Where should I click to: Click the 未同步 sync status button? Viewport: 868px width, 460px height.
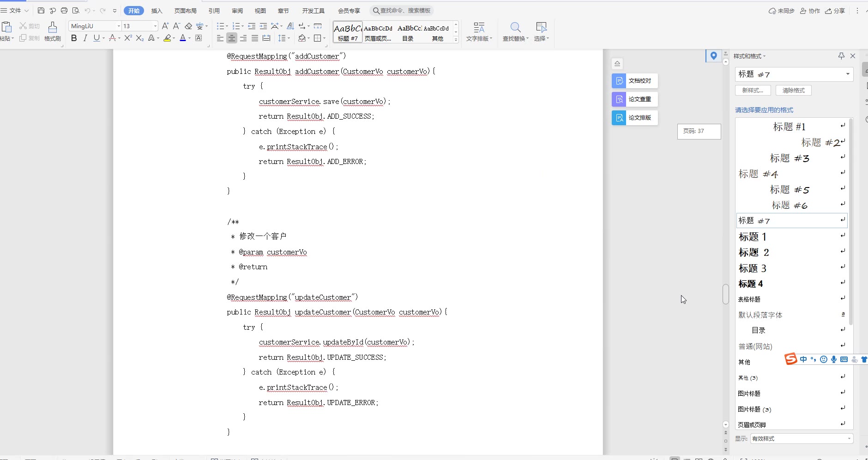pyautogui.click(x=782, y=11)
